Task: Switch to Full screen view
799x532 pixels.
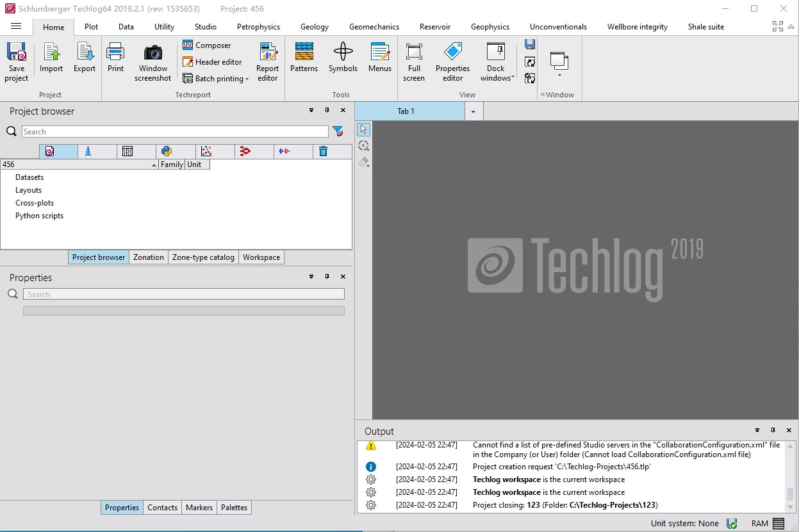Action: (x=414, y=62)
